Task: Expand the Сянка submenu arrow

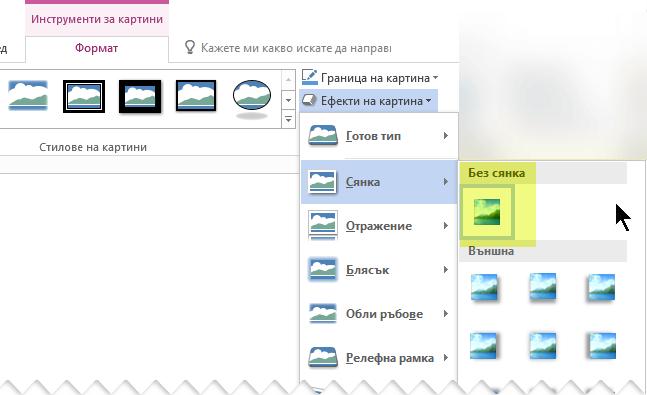Action: (x=446, y=182)
